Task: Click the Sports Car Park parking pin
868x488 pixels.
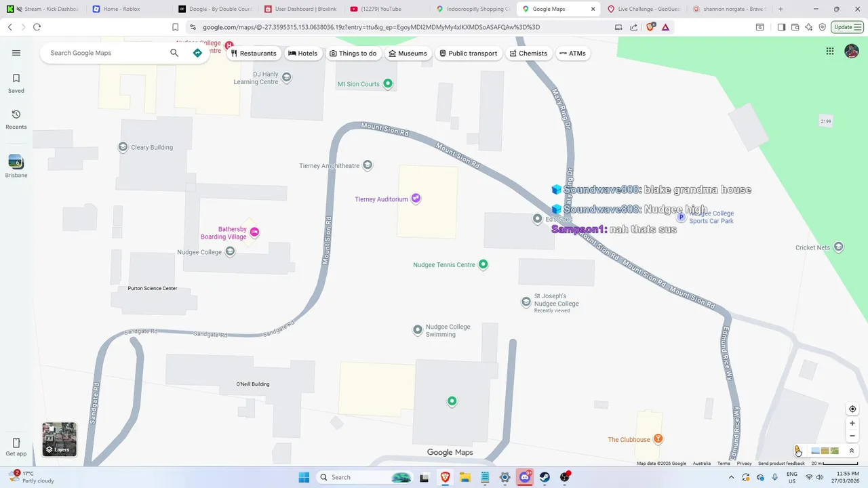Action: pos(682,217)
